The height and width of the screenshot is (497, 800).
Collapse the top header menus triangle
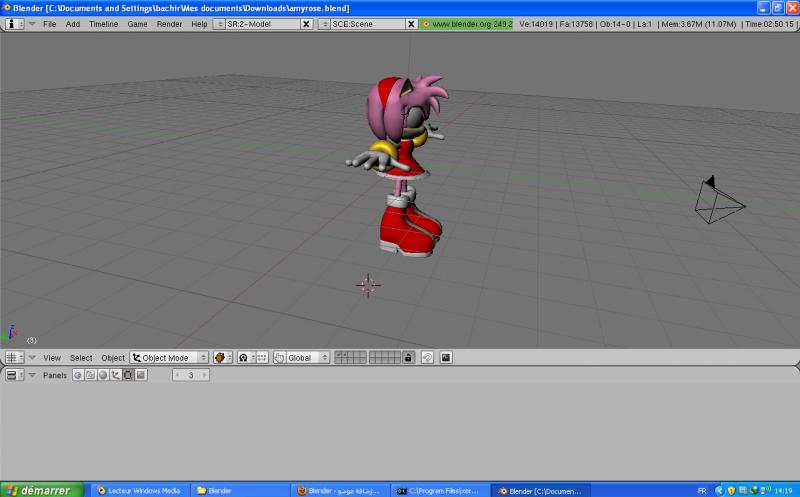tap(32, 24)
